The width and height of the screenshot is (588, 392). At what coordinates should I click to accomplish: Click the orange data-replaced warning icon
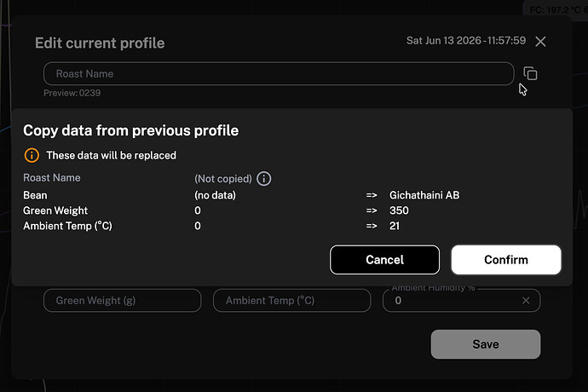point(32,155)
